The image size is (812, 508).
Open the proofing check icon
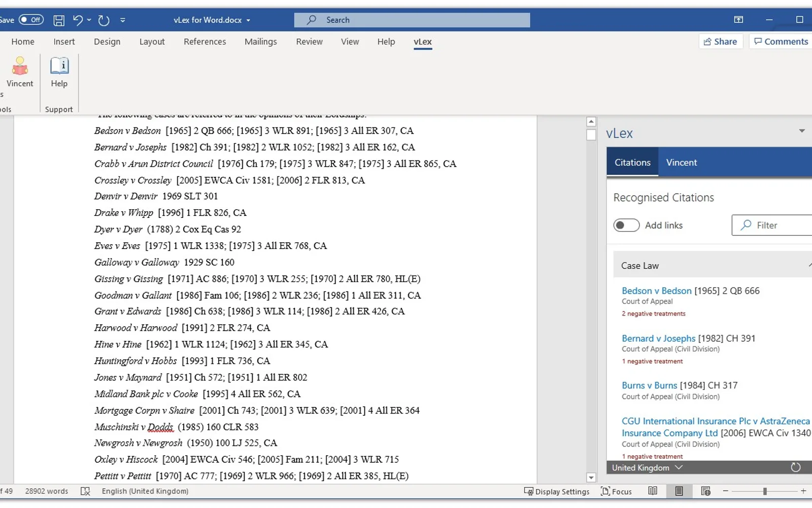85,491
